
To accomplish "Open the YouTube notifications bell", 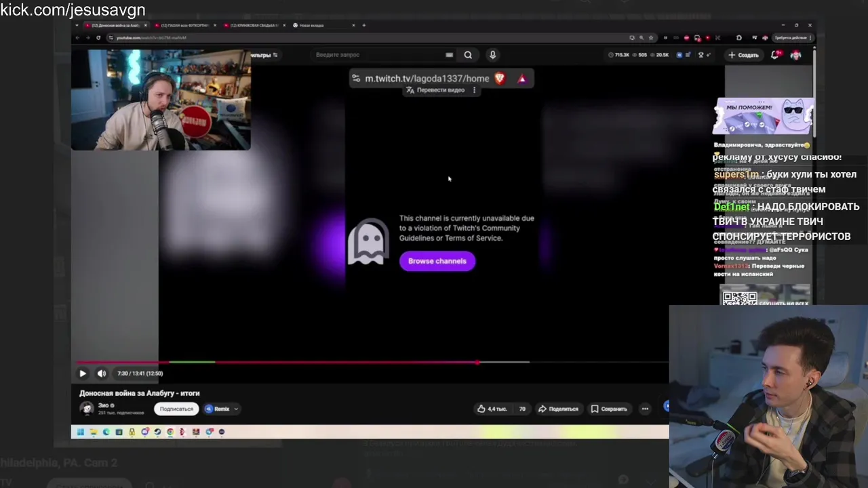I will point(775,55).
